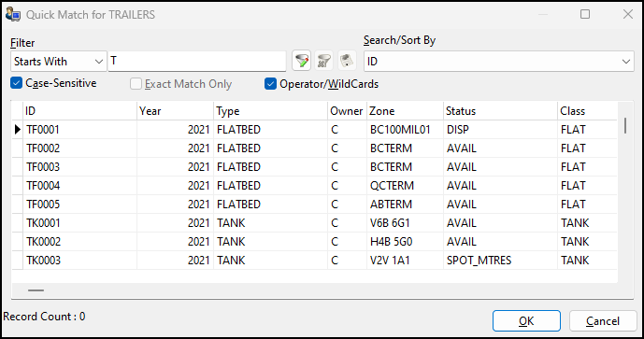
Task: Click the vertical scrollbar thumb of the grid
Action: pos(625,125)
